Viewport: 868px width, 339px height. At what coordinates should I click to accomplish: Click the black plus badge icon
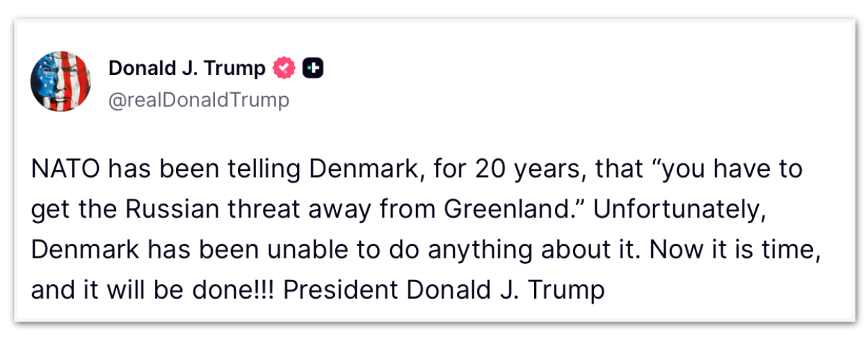(x=314, y=68)
